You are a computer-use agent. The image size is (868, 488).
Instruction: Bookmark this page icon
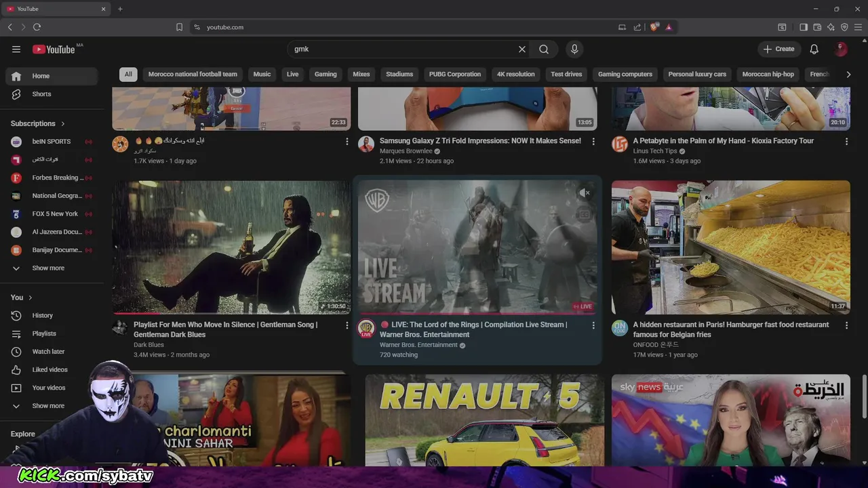(x=179, y=27)
